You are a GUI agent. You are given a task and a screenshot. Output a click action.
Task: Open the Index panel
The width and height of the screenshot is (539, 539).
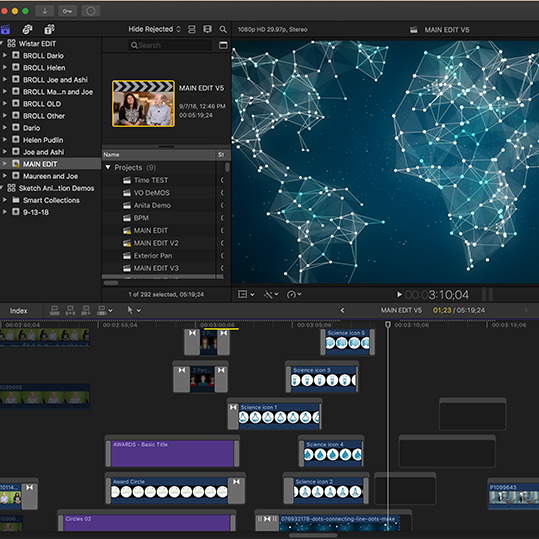tap(19, 311)
